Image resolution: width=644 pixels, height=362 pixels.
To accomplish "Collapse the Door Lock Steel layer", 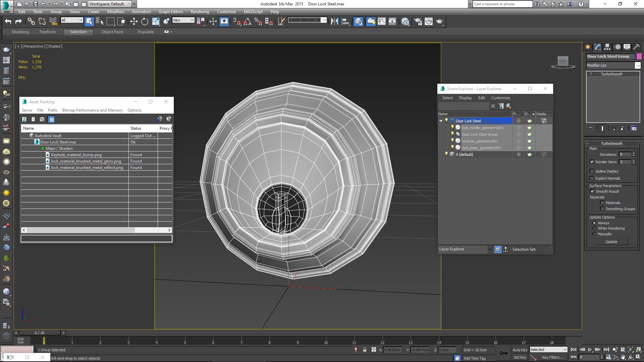I will [x=441, y=121].
